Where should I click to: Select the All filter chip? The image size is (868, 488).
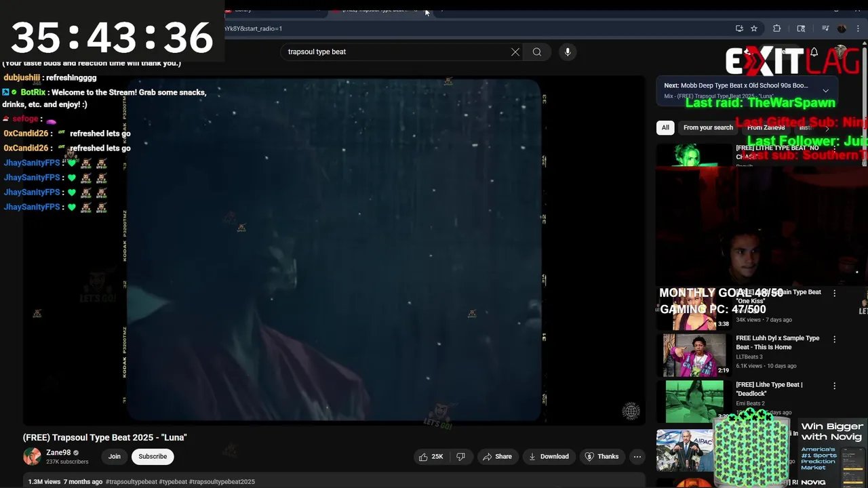[x=665, y=127]
